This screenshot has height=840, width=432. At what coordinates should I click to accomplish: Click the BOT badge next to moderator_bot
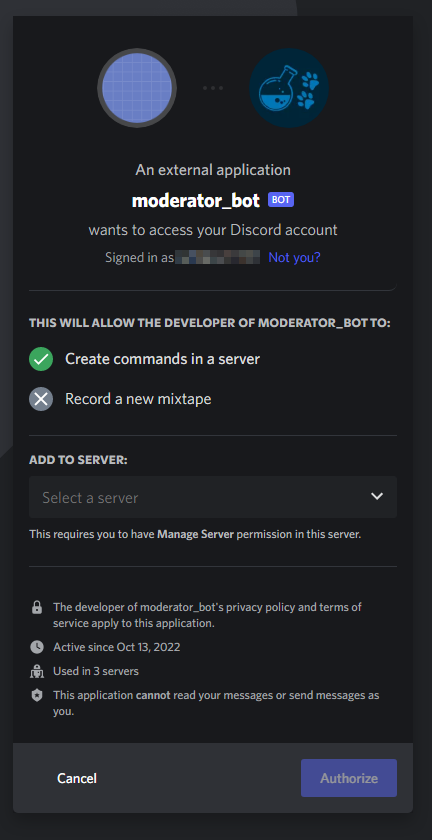281,200
